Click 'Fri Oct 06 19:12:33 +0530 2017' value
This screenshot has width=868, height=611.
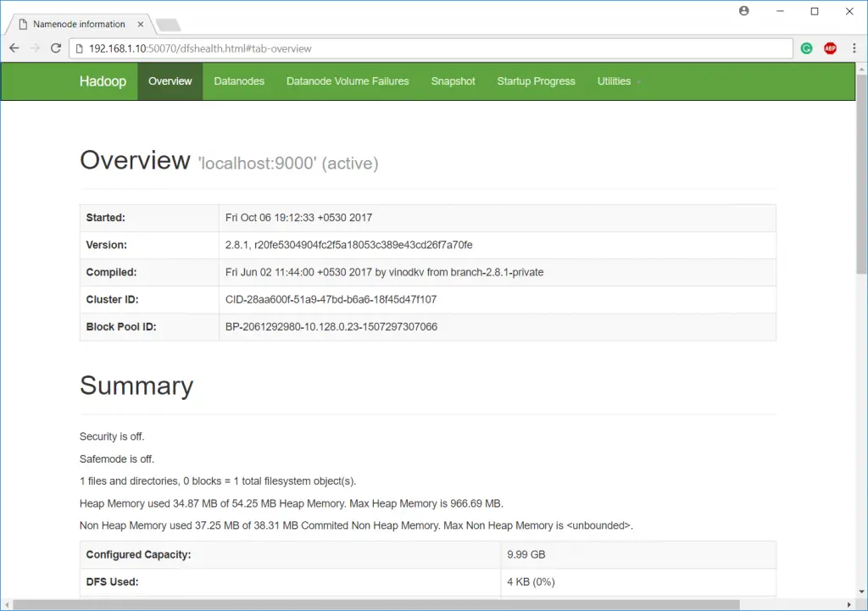point(298,218)
